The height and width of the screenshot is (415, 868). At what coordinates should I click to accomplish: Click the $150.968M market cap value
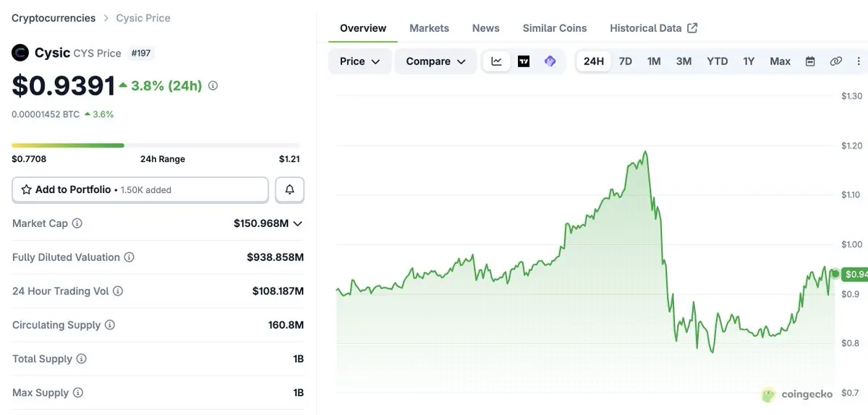[x=261, y=223]
